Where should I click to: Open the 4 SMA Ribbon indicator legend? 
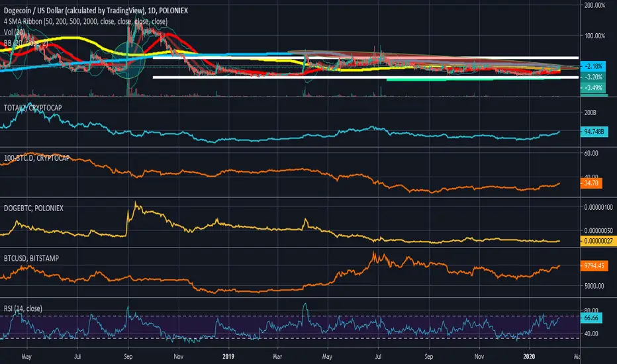click(x=85, y=21)
